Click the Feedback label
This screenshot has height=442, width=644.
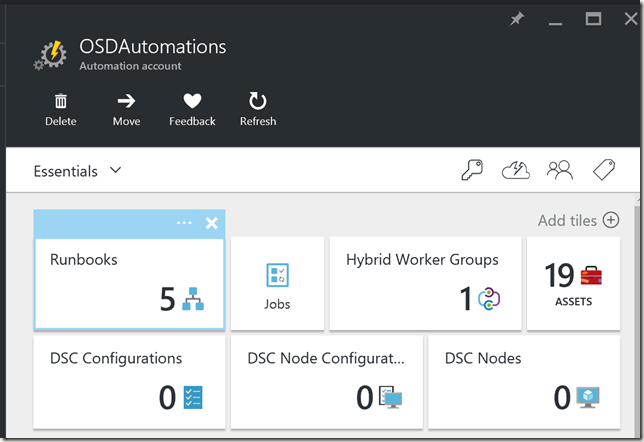click(192, 121)
